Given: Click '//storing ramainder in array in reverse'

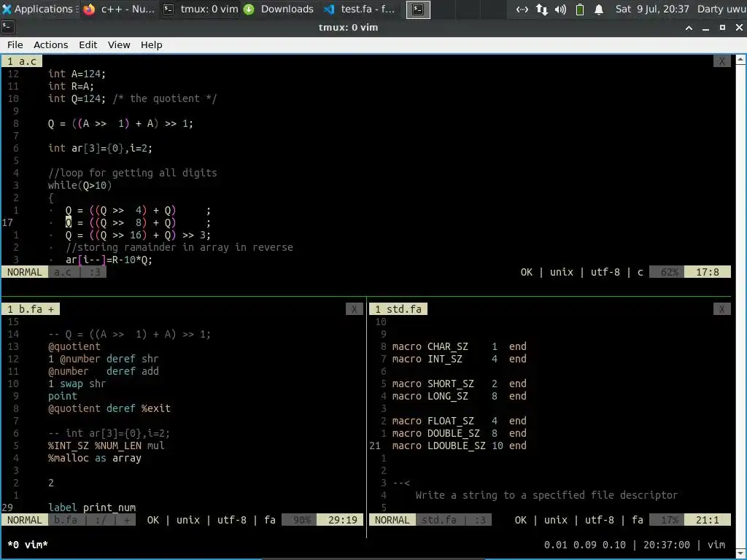Looking at the screenshot, I should (179, 247).
